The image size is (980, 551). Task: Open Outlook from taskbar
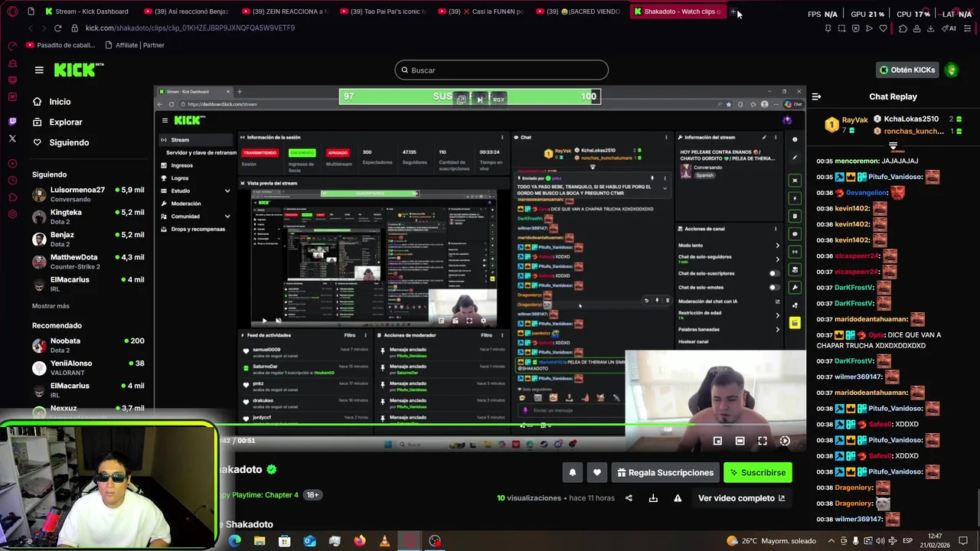point(309,541)
